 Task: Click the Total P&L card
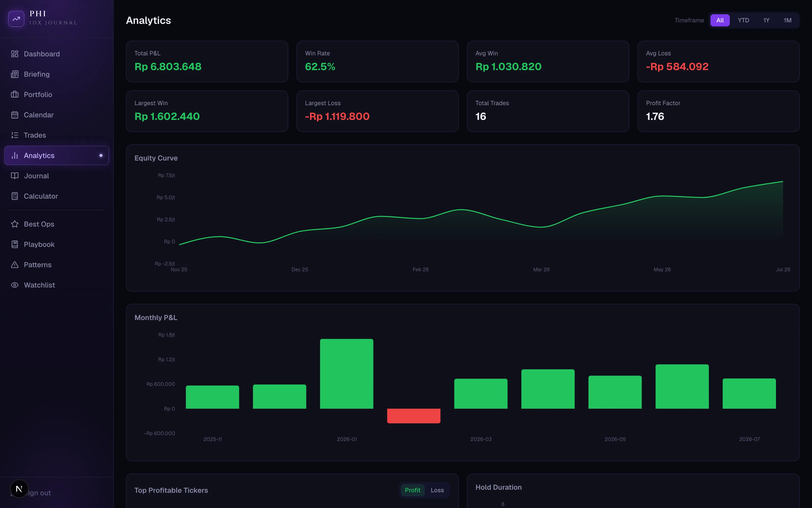click(x=207, y=61)
